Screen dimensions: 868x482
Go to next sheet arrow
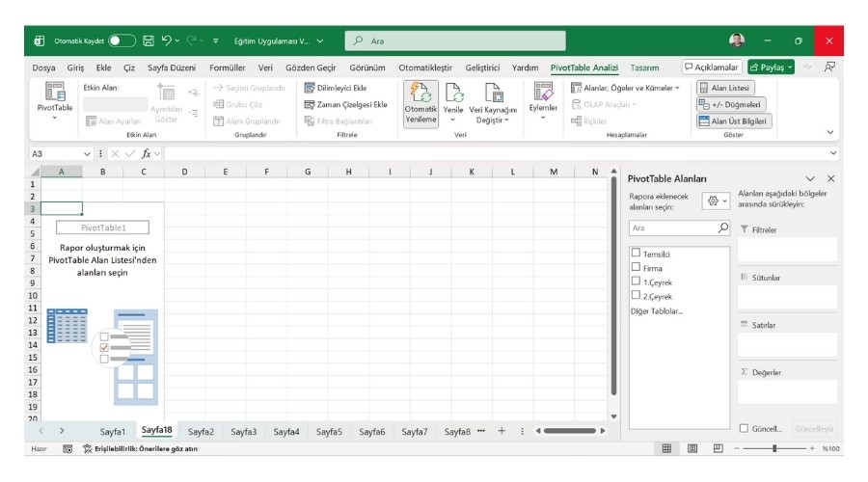[62, 431]
